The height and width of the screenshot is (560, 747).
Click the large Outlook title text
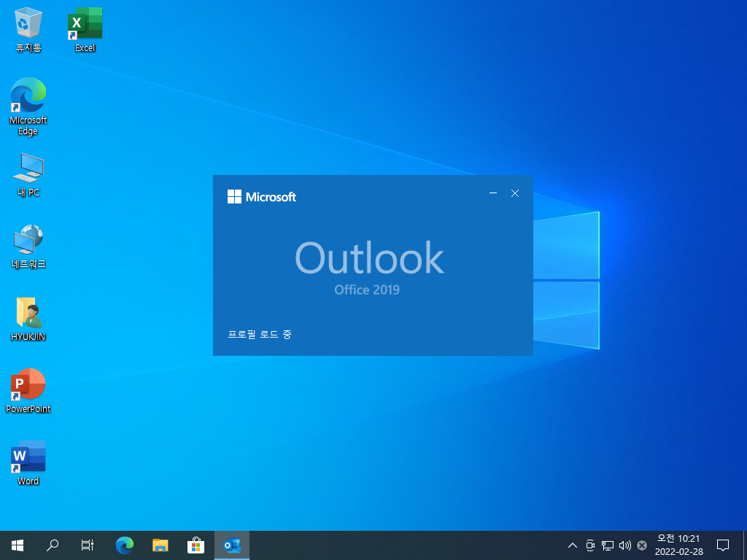coord(370,257)
